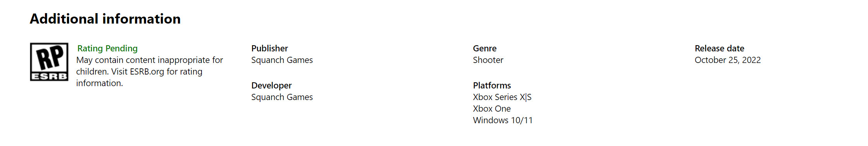The image size is (868, 146).
Task: Click the Publisher label
Action: click(x=269, y=48)
